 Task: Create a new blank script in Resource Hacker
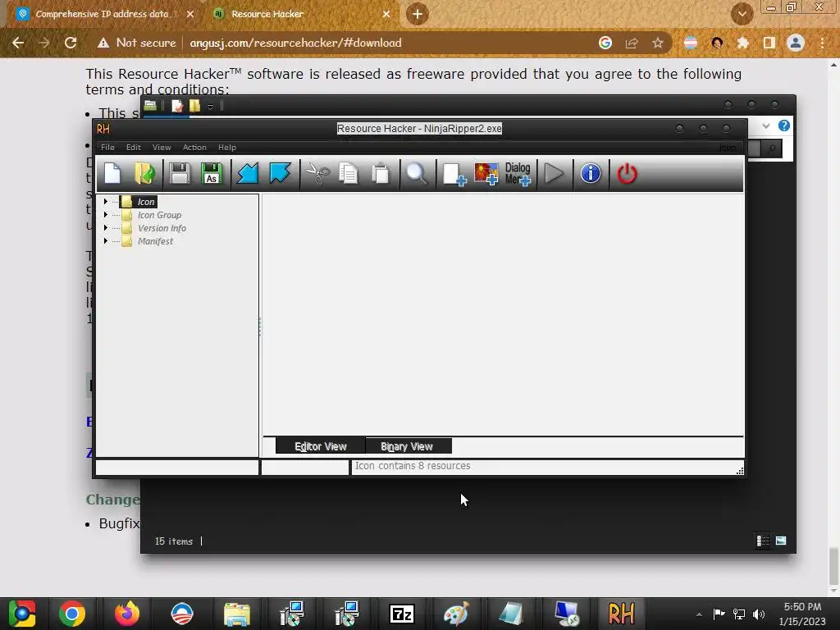112,174
